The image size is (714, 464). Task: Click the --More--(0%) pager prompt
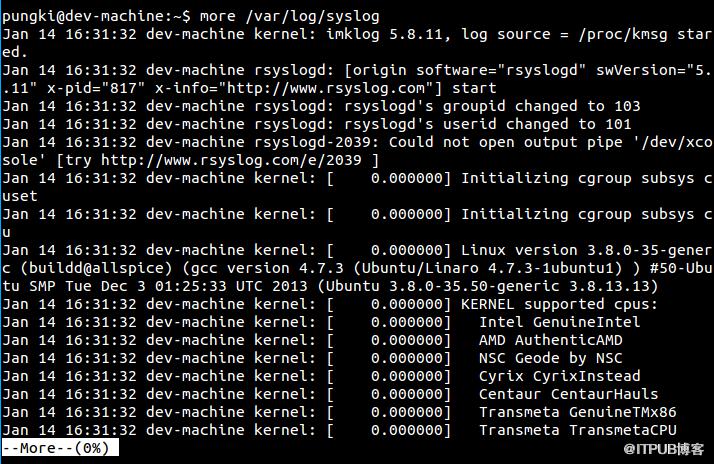(x=60, y=448)
